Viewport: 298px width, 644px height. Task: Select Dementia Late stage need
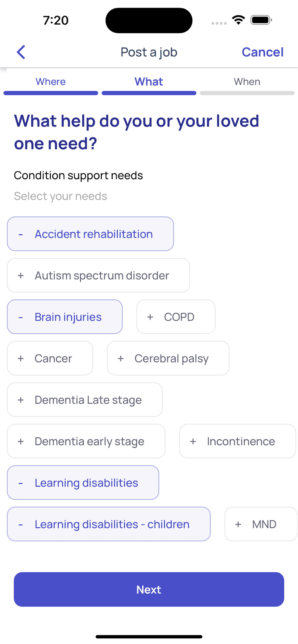[85, 399]
